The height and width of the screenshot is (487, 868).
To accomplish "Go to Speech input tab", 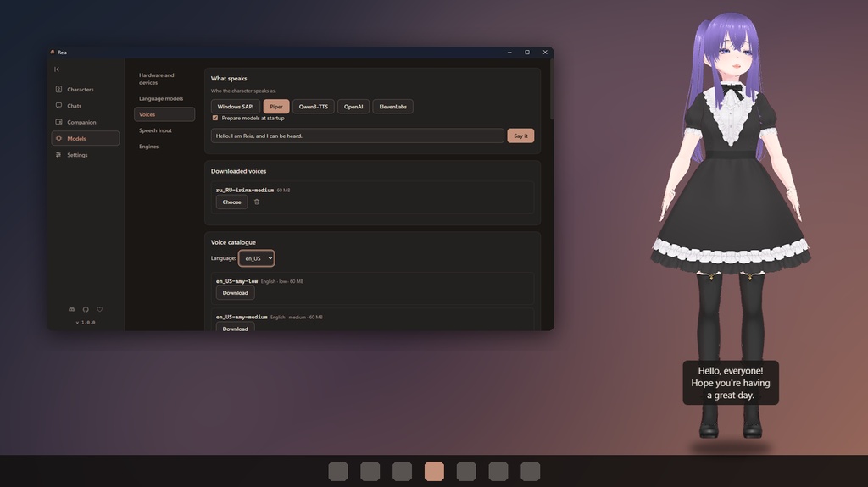I will point(164,130).
